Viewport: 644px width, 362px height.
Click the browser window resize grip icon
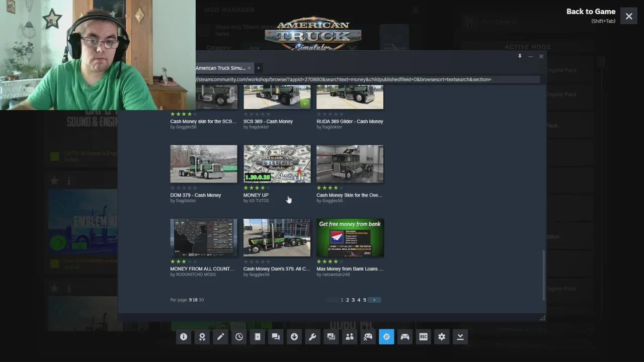pyautogui.click(x=542, y=318)
